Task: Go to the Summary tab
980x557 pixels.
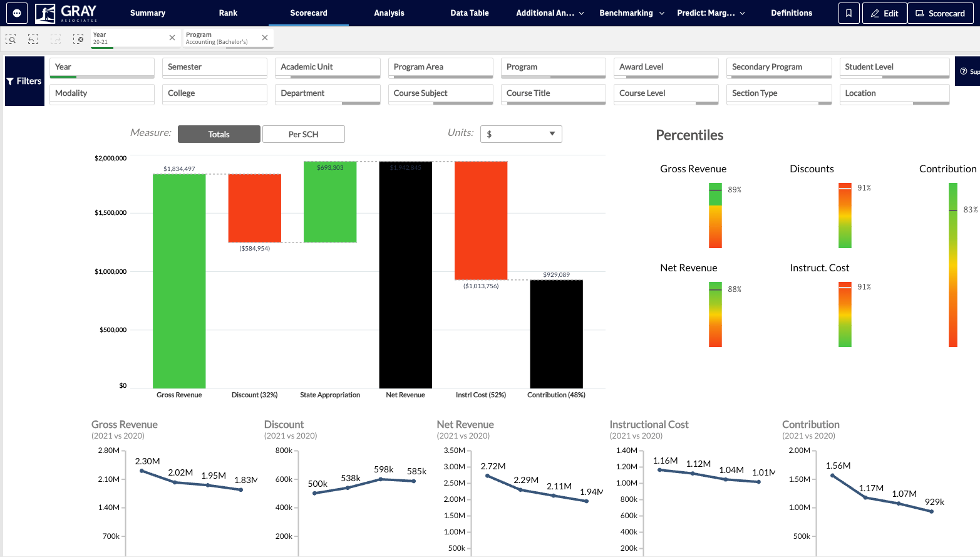Action: click(148, 13)
